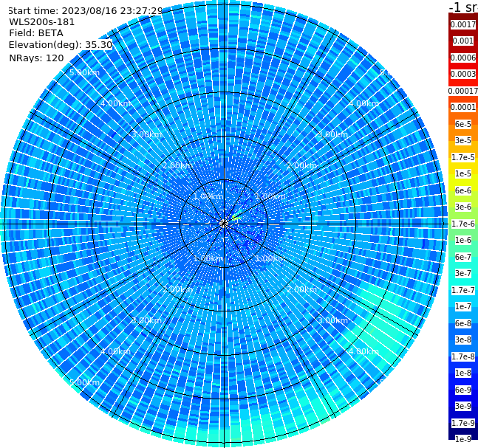The width and height of the screenshot is (478, 448).
Task: Click the 1.7e-6 colorbar tick label
Action: [463, 224]
